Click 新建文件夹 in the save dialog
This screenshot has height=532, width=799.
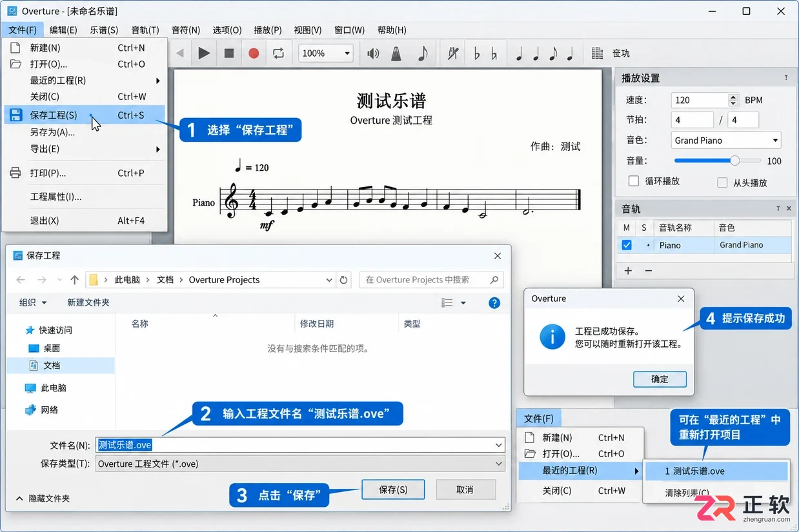[88, 302]
